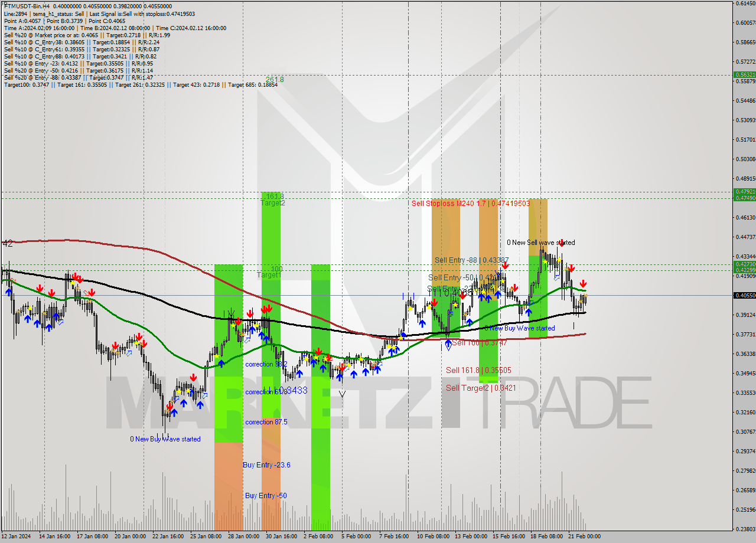Viewport: 756px width, 543px height.
Task: Select the 'I I I 0.3433' wave label
Action: coord(285,390)
